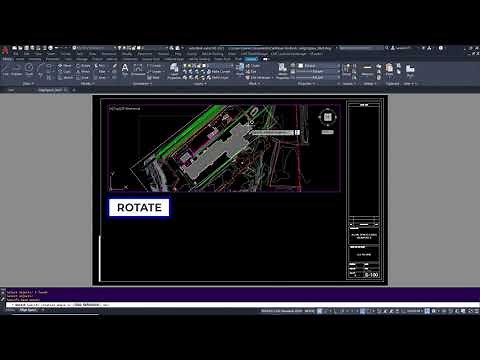The width and height of the screenshot is (480, 360).
Task: Activate the Move command
Action: (65, 66)
